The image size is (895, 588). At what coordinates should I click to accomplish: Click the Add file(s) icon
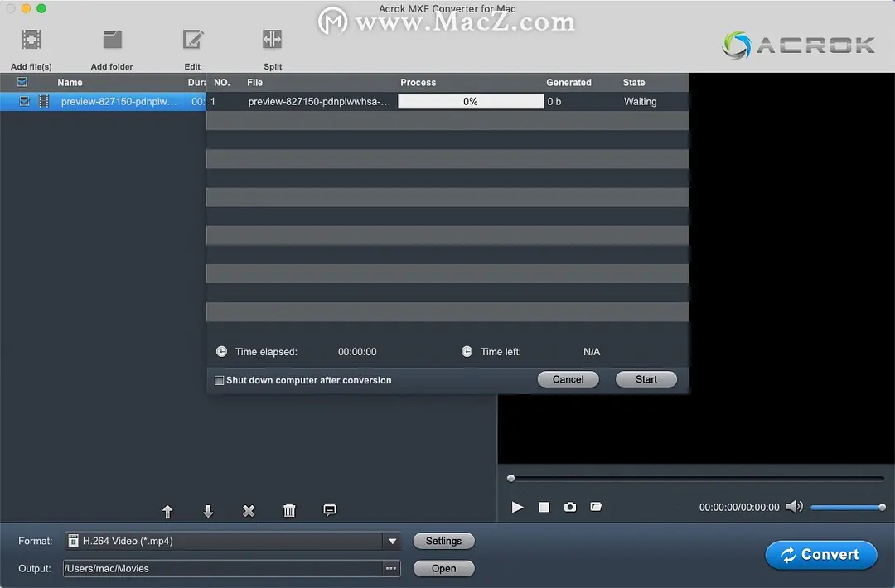[x=30, y=39]
